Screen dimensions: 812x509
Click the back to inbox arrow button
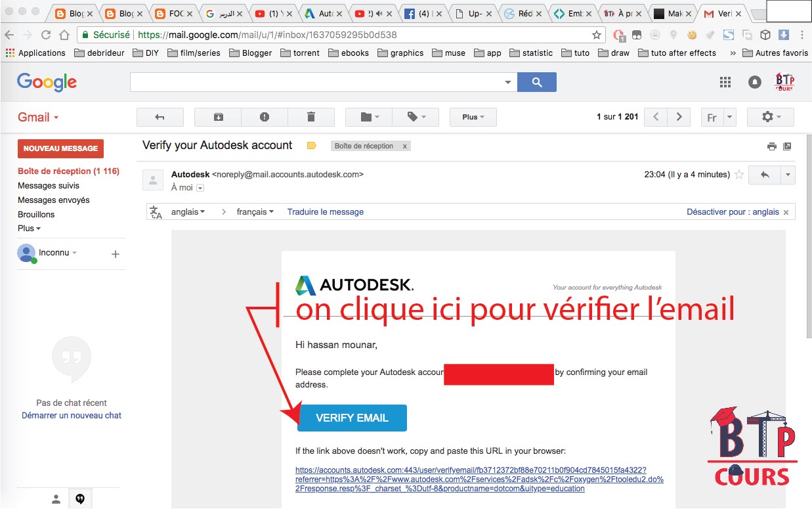click(x=160, y=117)
